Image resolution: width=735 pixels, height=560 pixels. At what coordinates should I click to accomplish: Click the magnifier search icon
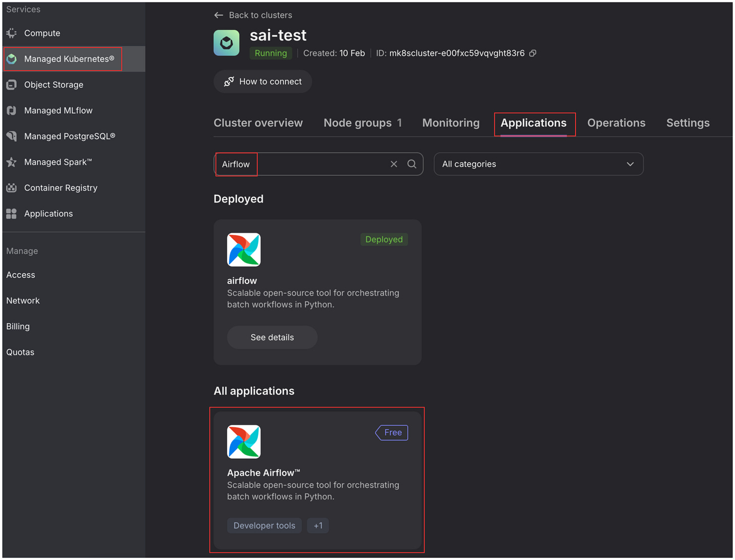tap(412, 164)
